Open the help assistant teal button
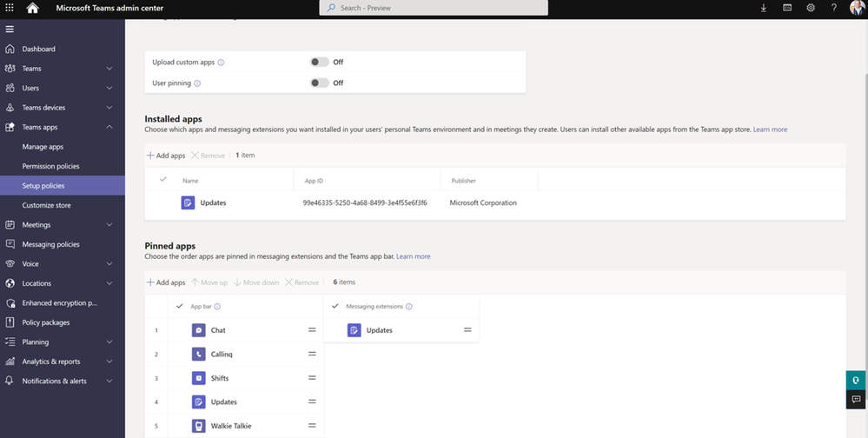 tap(856, 381)
